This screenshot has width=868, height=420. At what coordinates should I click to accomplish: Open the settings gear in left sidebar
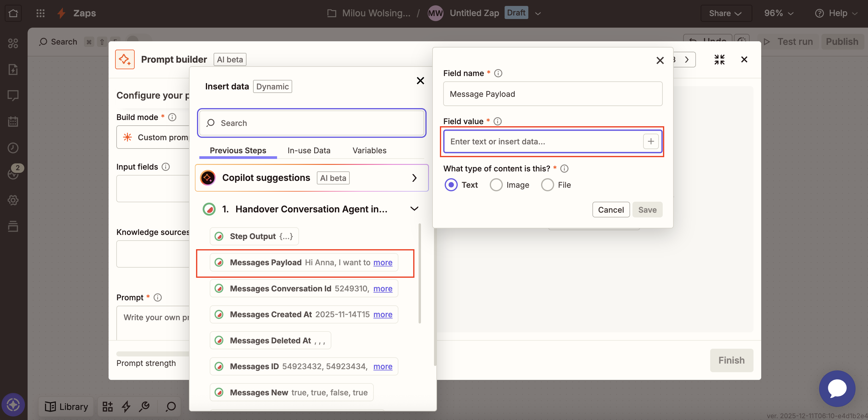coord(13,200)
